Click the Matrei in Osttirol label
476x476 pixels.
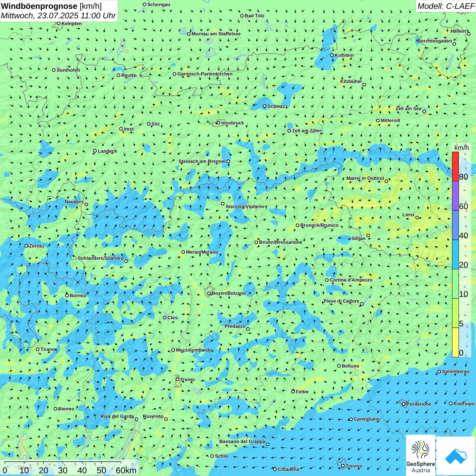pos(365,178)
